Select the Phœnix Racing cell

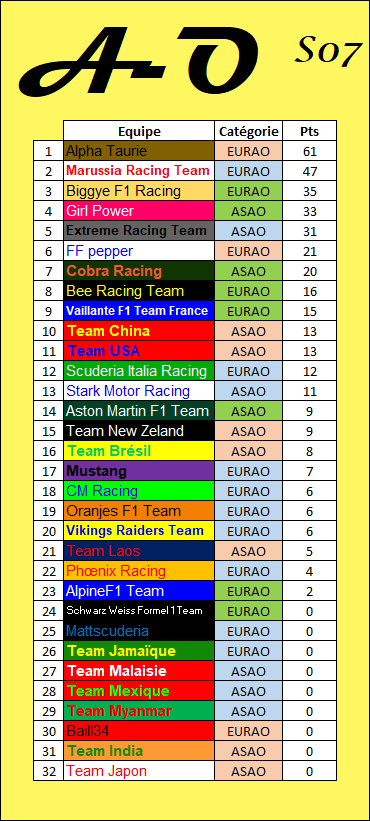[x=139, y=571]
